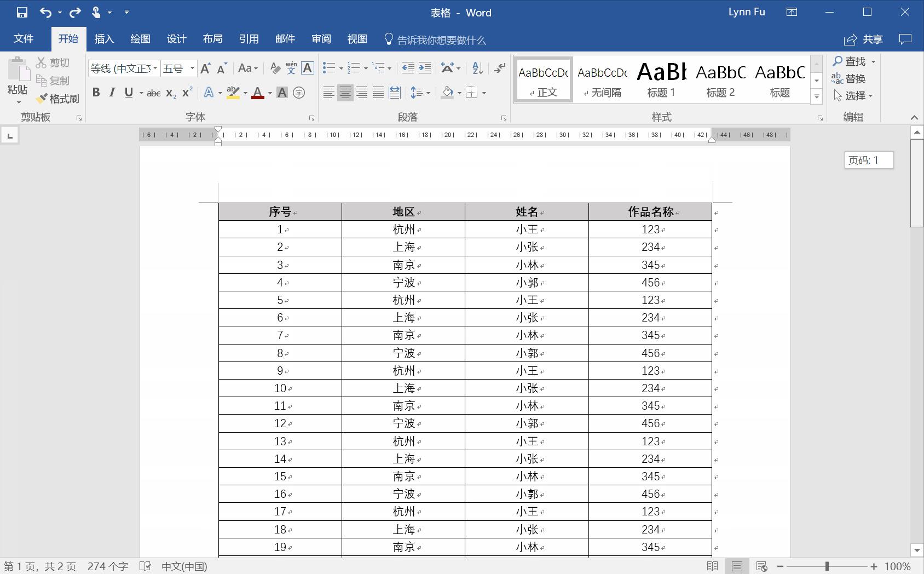
Task: Toggle italic formatting
Action: [112, 93]
